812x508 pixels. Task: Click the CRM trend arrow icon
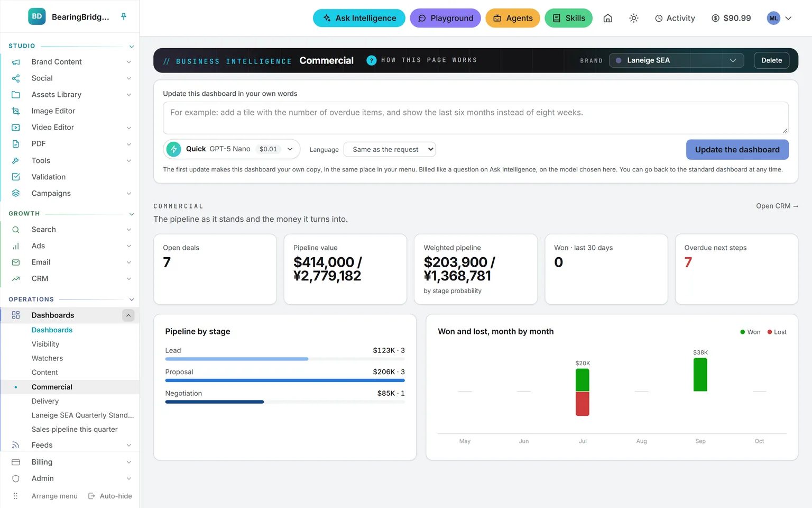(16, 279)
